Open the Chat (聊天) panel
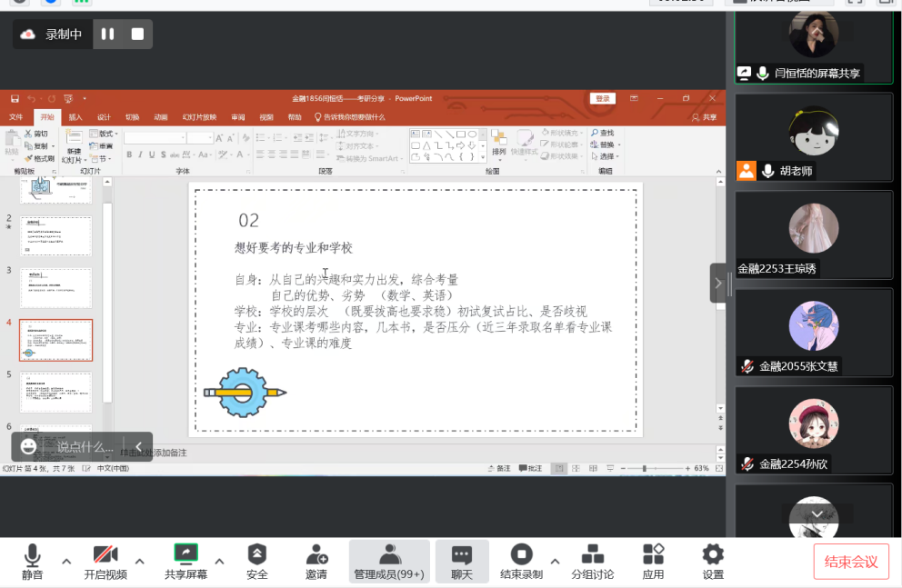This screenshot has height=588, width=902. point(462,554)
